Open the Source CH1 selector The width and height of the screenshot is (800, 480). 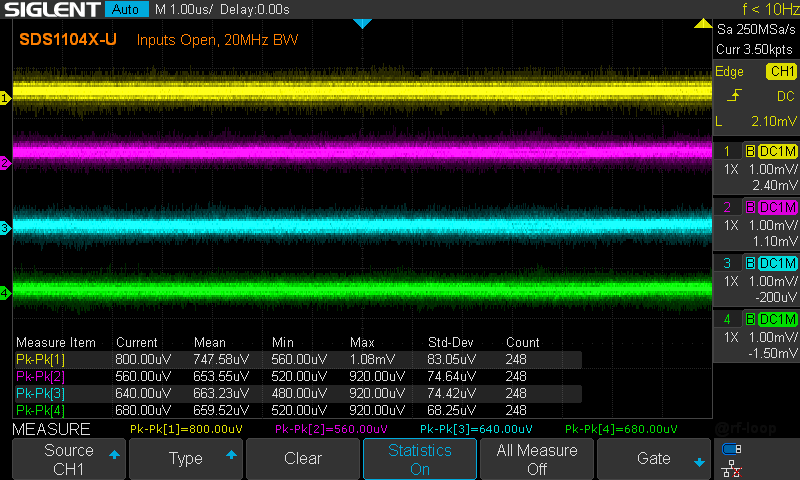click(x=69, y=459)
